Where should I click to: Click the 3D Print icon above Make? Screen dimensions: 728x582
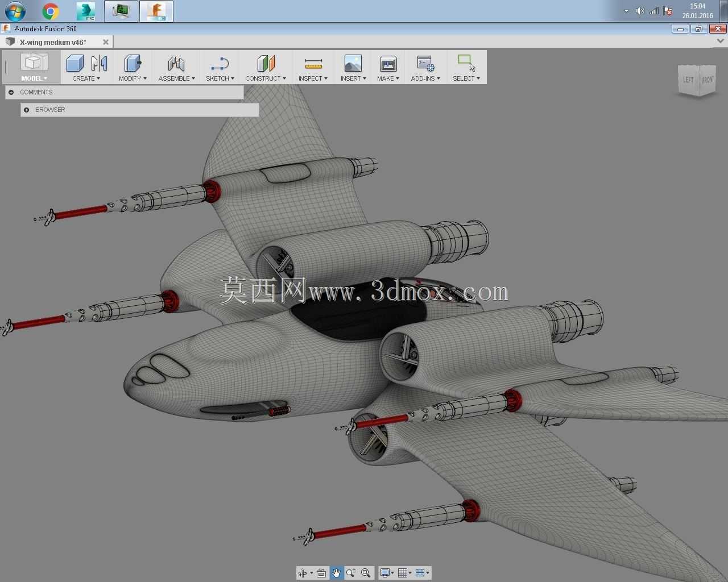388,63
